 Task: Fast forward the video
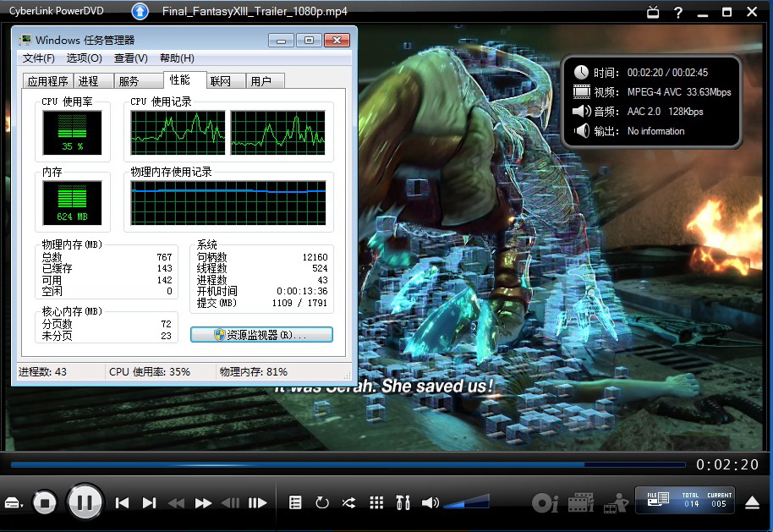[203, 503]
